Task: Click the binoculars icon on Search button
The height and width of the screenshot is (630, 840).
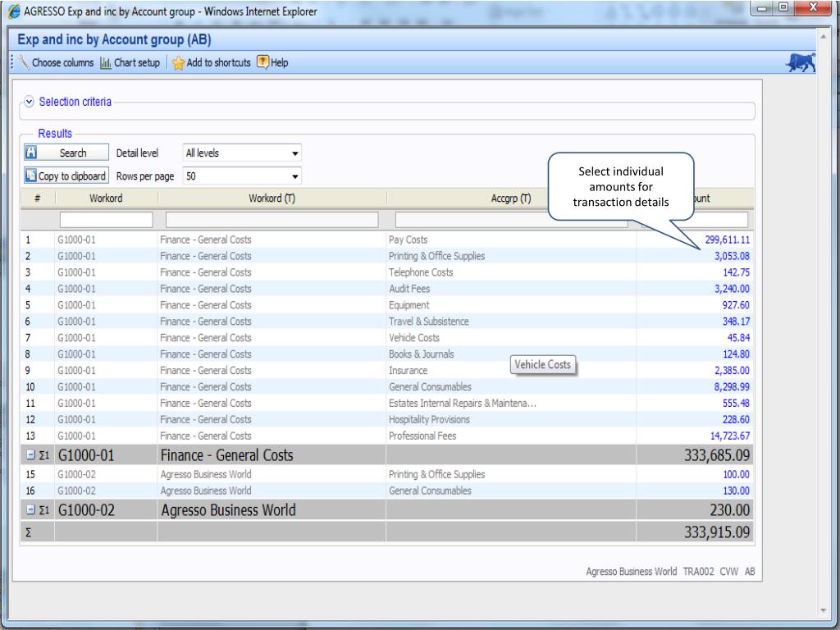Action: 31,152
